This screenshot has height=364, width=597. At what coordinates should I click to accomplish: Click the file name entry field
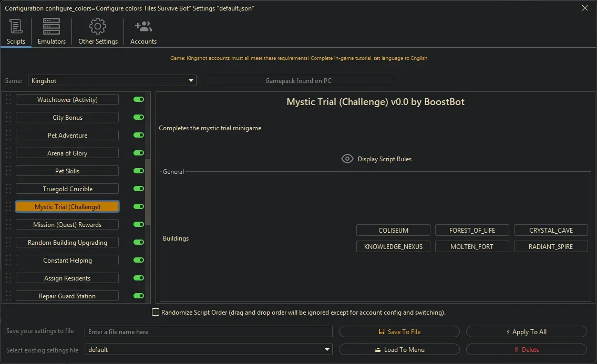(x=209, y=331)
